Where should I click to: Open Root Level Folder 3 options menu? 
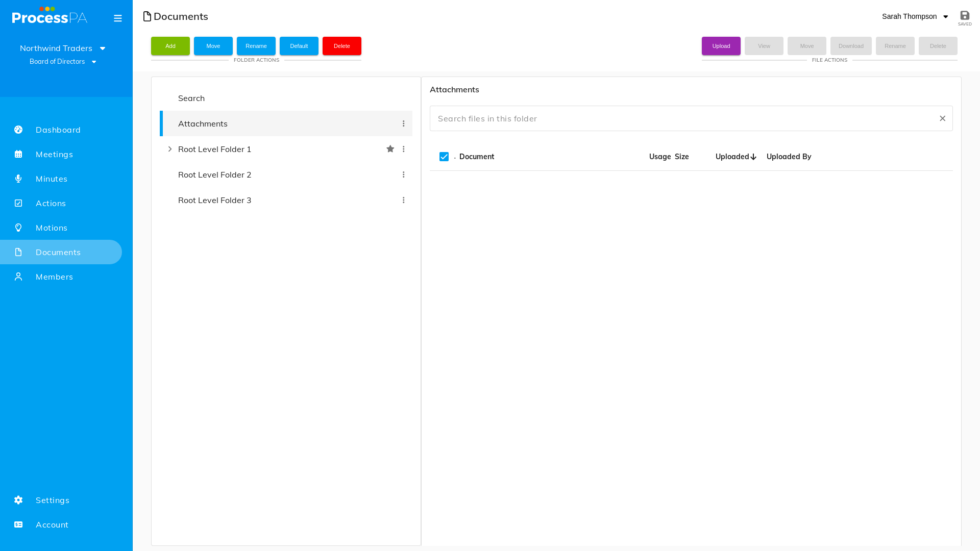(403, 200)
